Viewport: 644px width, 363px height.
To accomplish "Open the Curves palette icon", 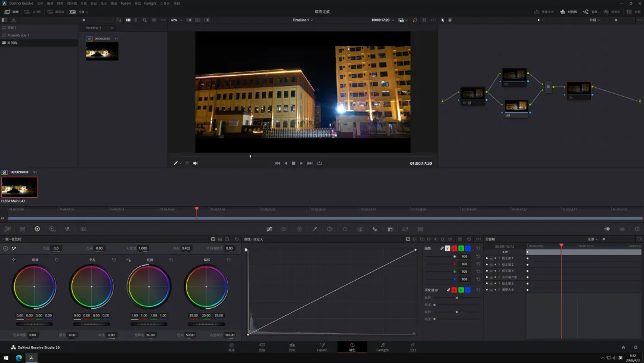I will click(x=269, y=229).
